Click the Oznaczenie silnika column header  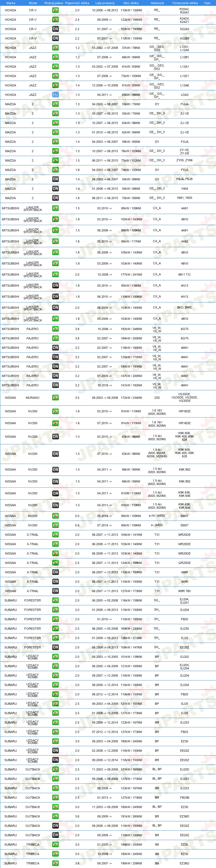pos(185,3)
